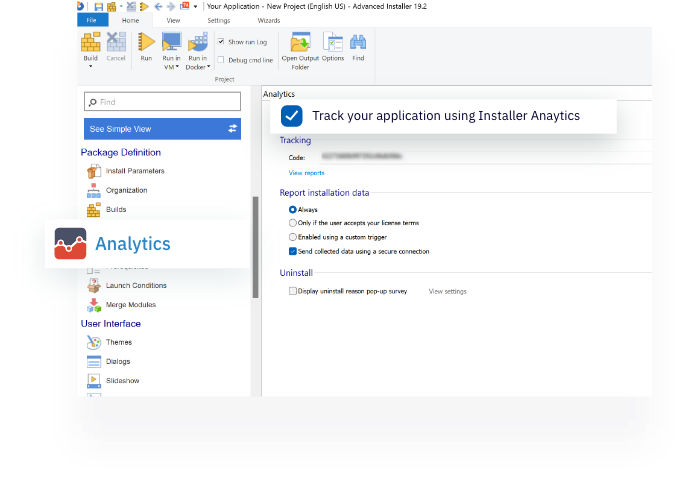Select the Analytics page icon
This screenshot has width=700, height=493.
point(70,243)
